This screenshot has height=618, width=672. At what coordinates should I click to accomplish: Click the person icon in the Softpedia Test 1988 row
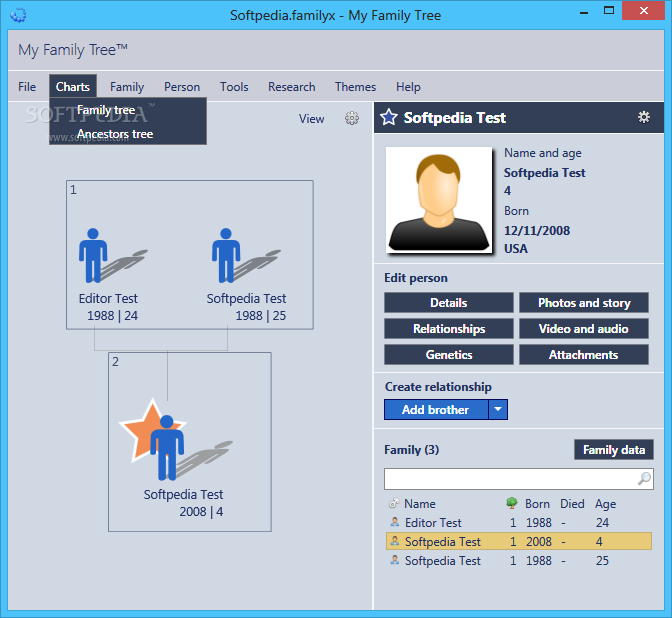(395, 560)
